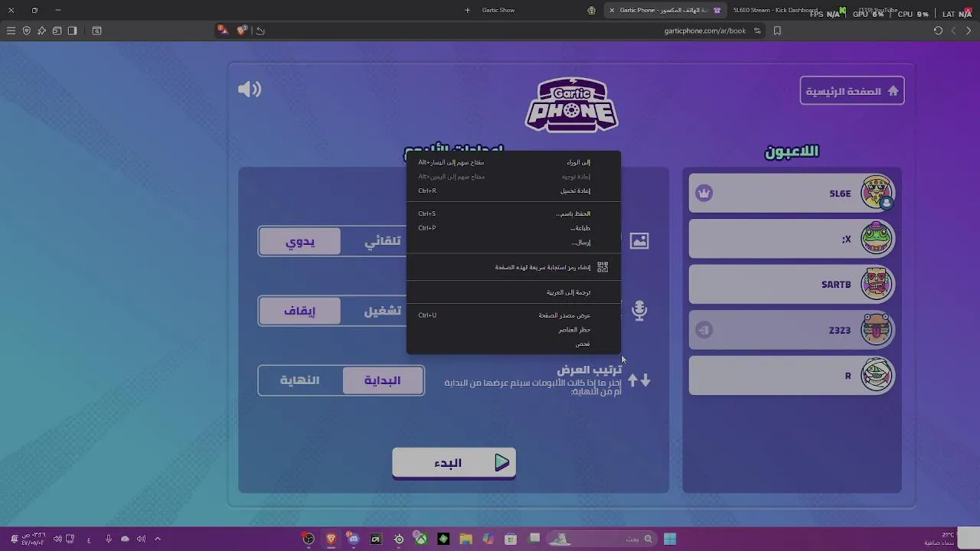Click the البدء (Start) button

click(x=454, y=463)
